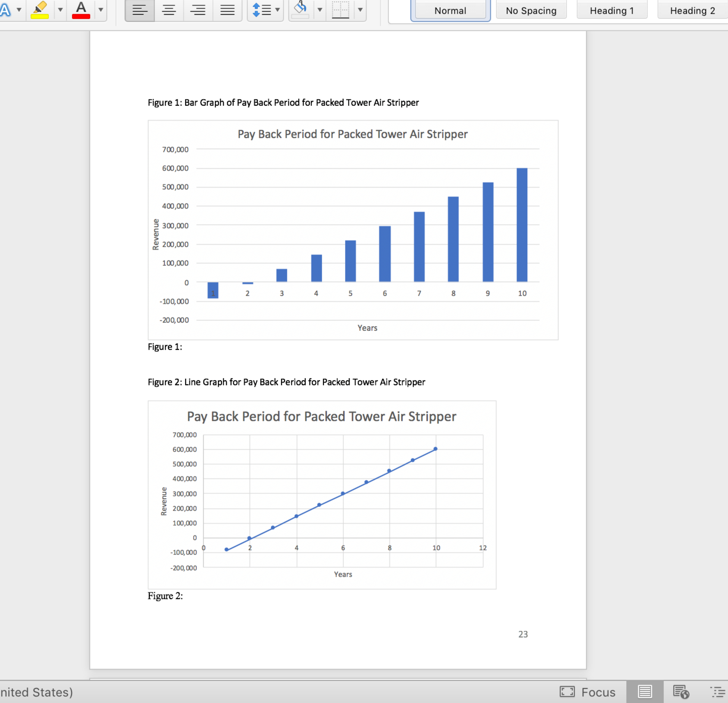
Task: Justify the paragraph text
Action: [x=227, y=10]
